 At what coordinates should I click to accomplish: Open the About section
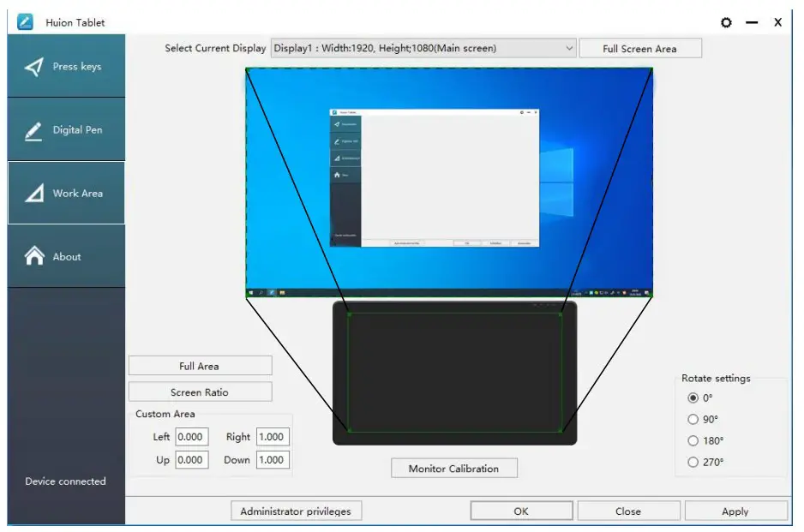[64, 255]
